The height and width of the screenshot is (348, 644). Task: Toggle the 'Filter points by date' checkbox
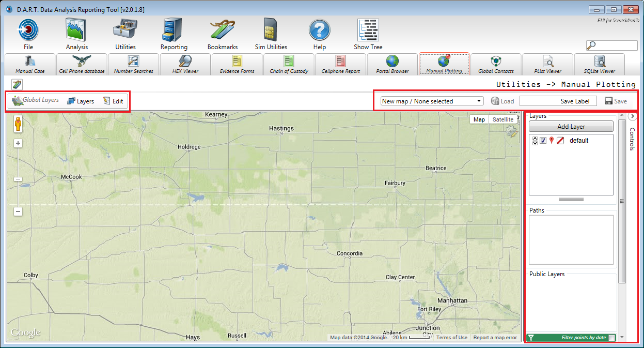point(611,338)
